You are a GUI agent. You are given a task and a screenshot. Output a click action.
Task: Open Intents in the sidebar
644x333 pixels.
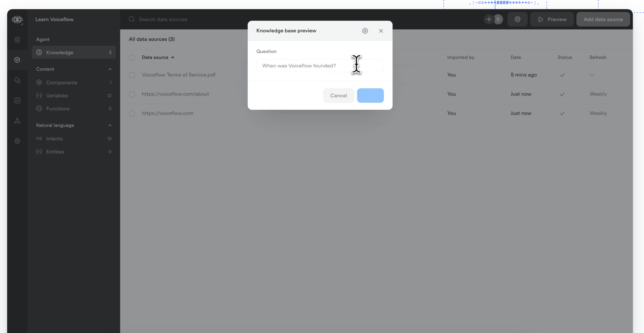coord(74,138)
